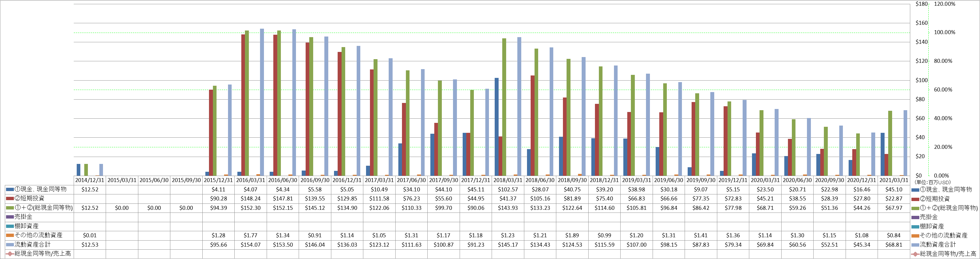Screen dimensions: 980x259
Task: Click the green swatch of ①+②(総現金同等物) in right legend
Action: click(x=916, y=208)
